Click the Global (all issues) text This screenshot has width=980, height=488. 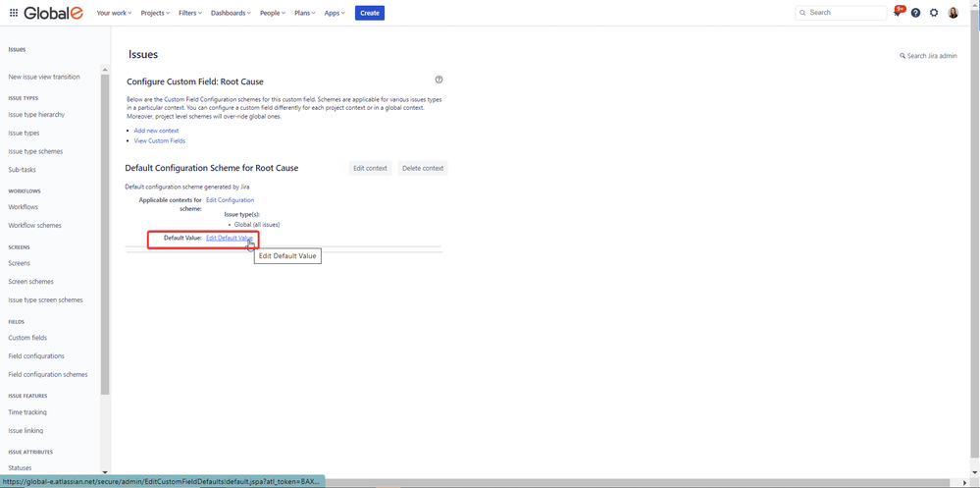[x=257, y=225]
